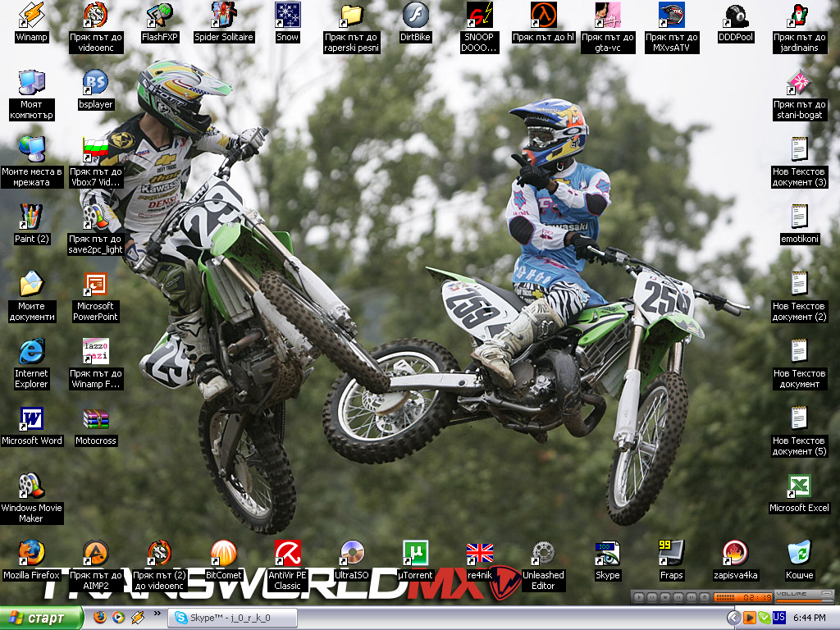Open the Motocross archive icon

tap(95, 420)
